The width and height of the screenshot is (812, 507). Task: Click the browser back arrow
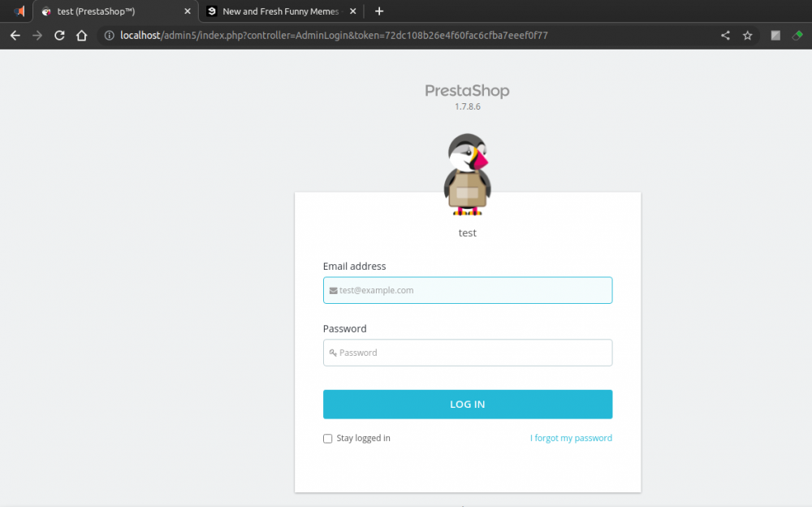pos(15,36)
